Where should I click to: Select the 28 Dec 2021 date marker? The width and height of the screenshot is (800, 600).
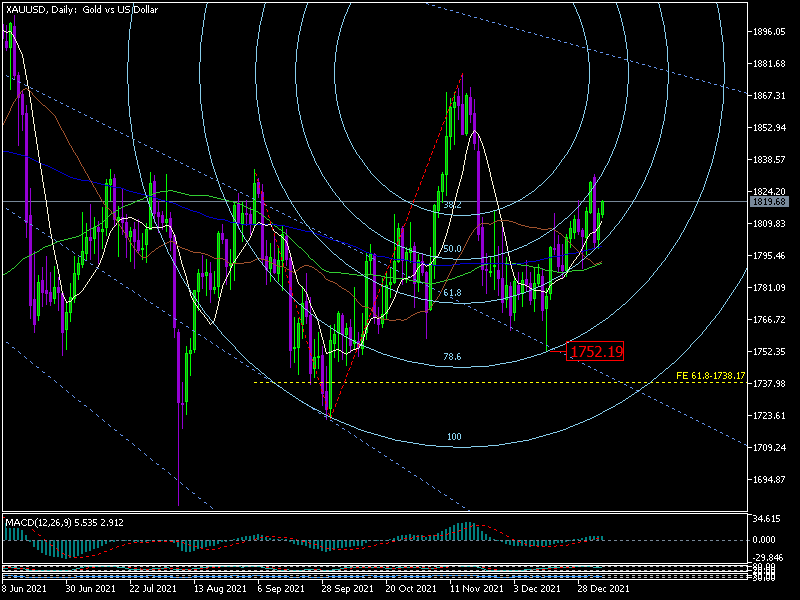[x=603, y=589]
